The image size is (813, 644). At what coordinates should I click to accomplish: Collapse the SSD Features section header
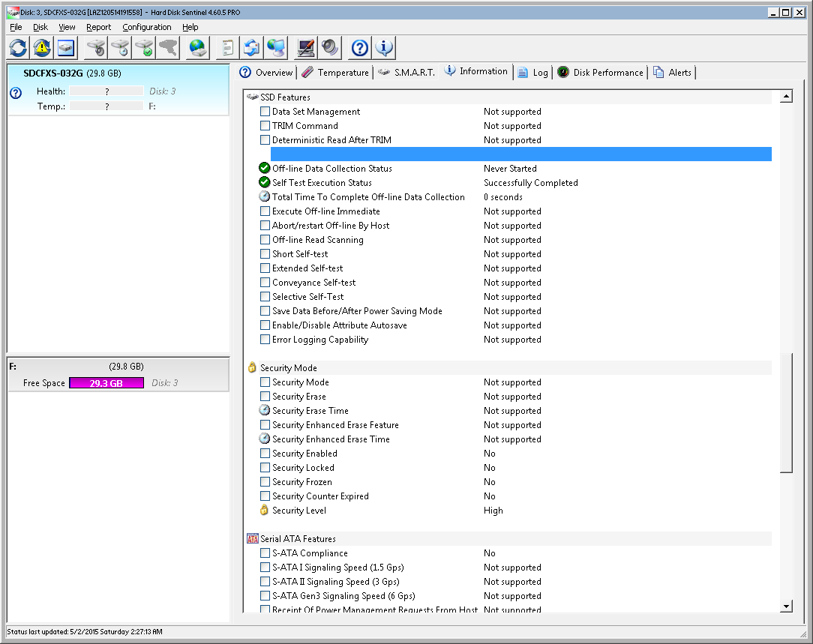coord(284,97)
